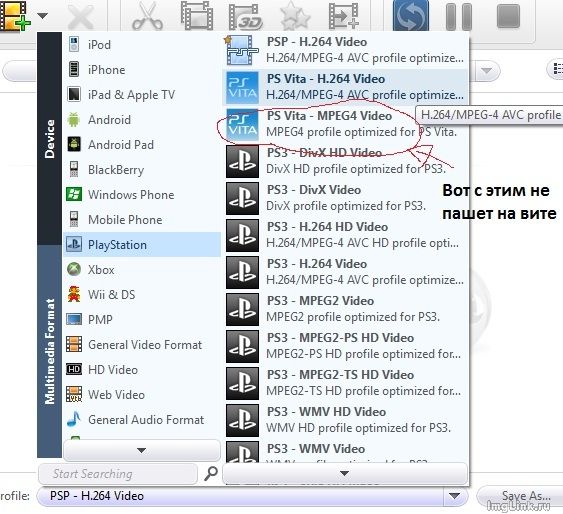Viewport: 563px width, 514px height.
Task: Open the Profile combo box dropdown arrow
Action: tap(455, 496)
